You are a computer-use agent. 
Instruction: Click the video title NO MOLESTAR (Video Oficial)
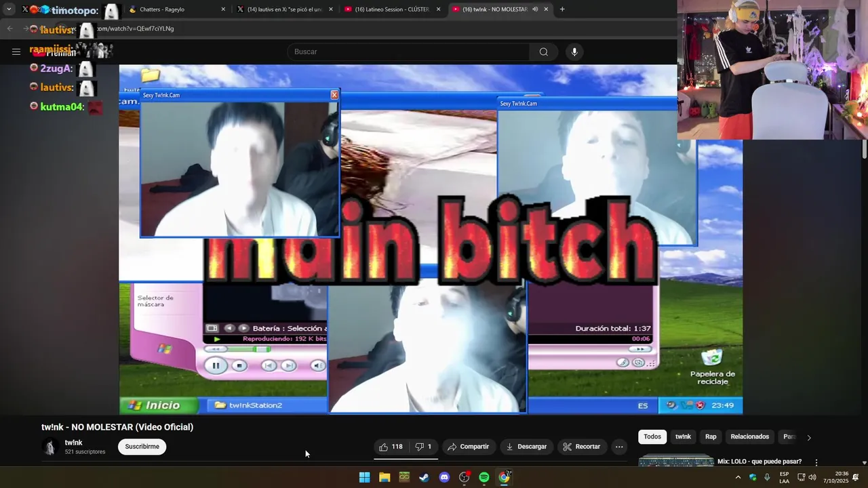[117, 427]
